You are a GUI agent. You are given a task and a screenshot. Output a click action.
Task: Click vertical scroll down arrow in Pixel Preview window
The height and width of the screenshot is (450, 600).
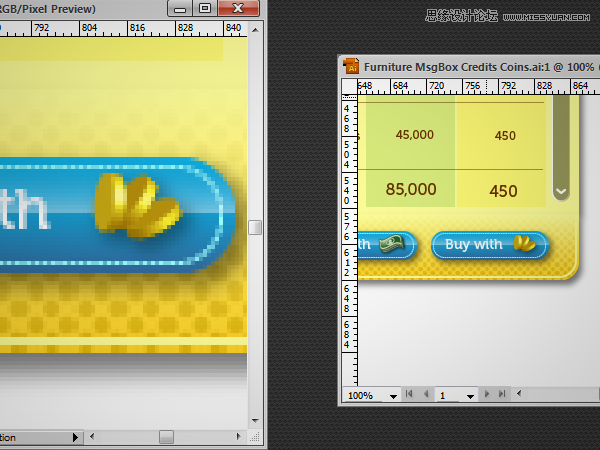pyautogui.click(x=255, y=421)
